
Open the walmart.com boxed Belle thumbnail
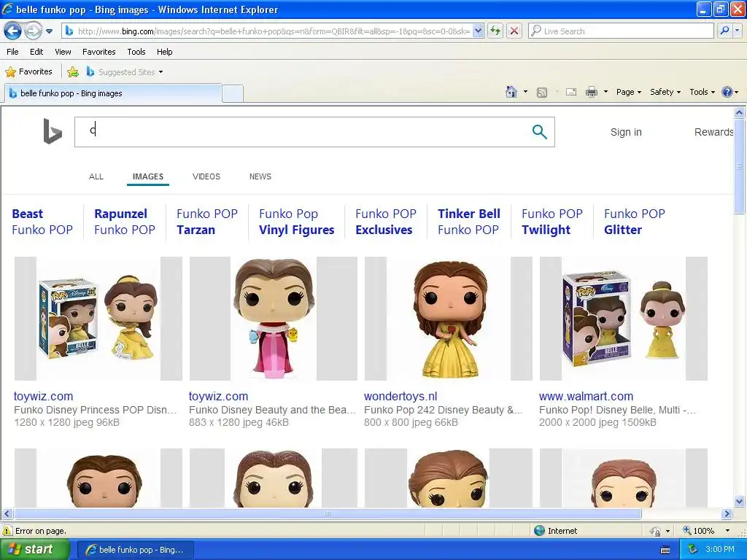[624, 319]
